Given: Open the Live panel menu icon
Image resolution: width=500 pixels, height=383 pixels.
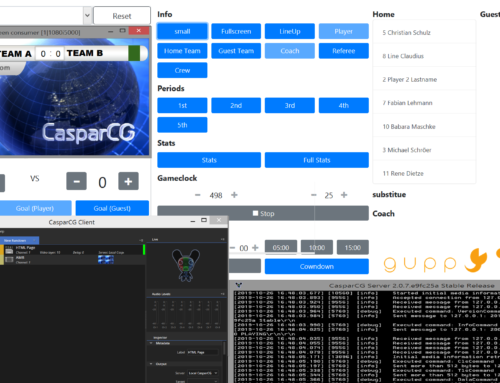Looking at the screenshot, I should pos(223,239).
